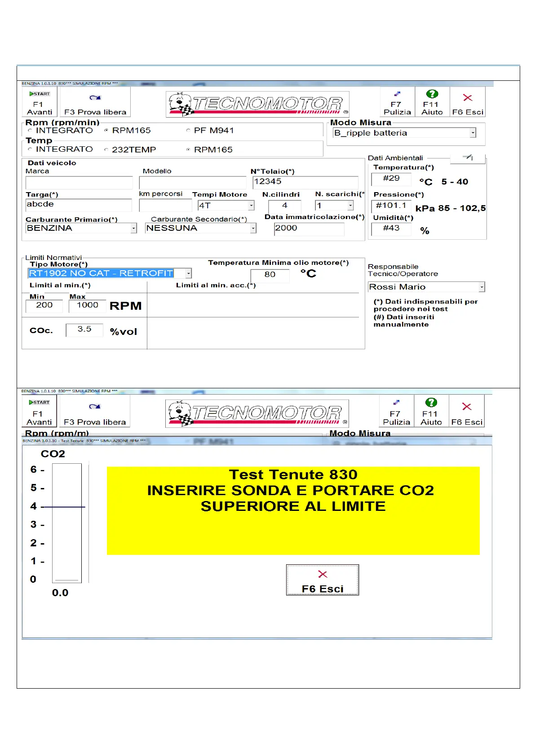The width and height of the screenshot is (535, 756).
Task: Click the CO2 gauge label
Action: (53, 454)
